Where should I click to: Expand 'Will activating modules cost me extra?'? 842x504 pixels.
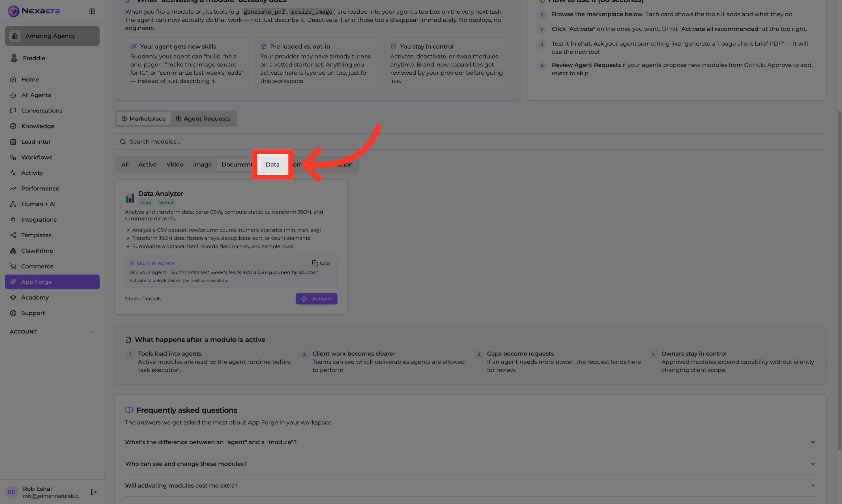point(471,486)
